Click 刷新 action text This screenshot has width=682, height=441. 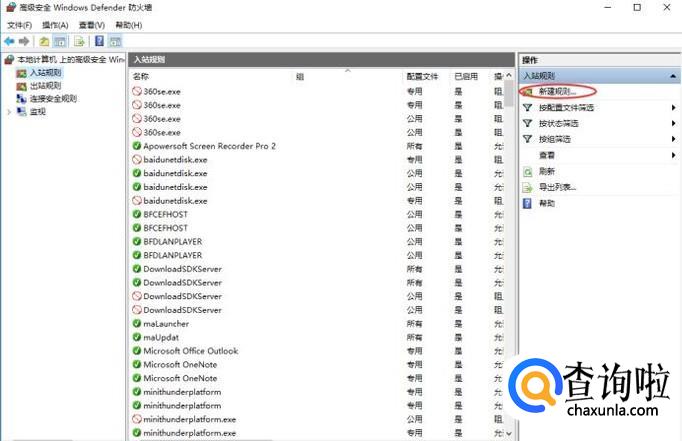547,171
